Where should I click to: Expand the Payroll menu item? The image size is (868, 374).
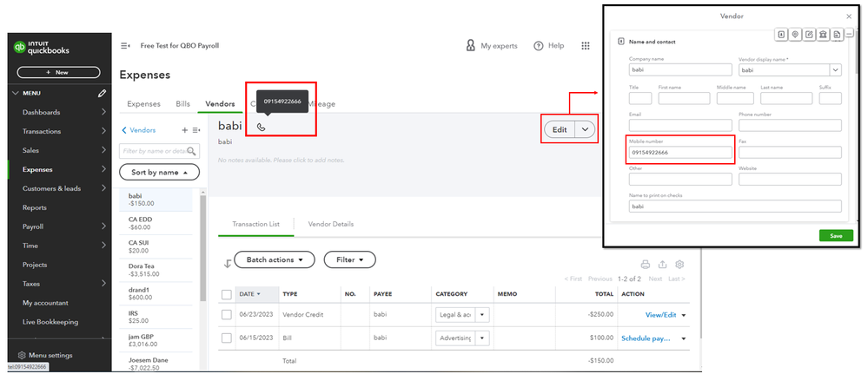click(x=103, y=226)
